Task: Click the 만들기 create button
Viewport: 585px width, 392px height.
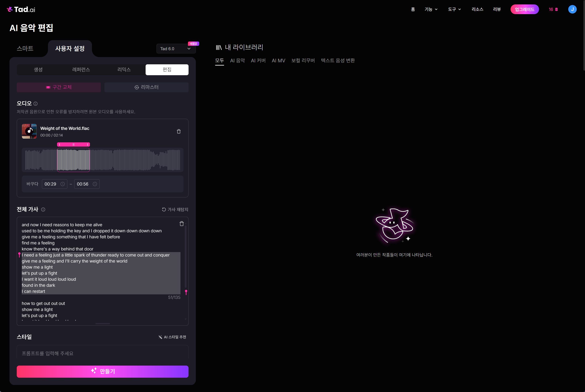Action: (x=102, y=371)
